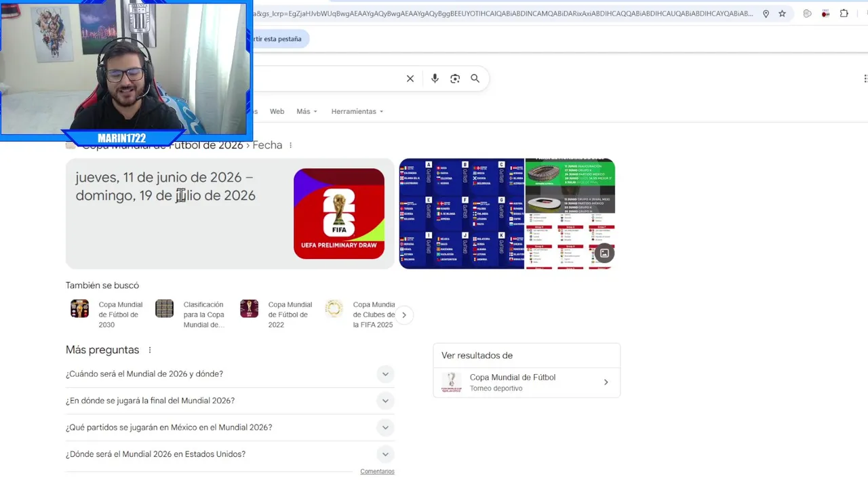Switch to the Web results tab
The image size is (868, 488).
pos(277,111)
